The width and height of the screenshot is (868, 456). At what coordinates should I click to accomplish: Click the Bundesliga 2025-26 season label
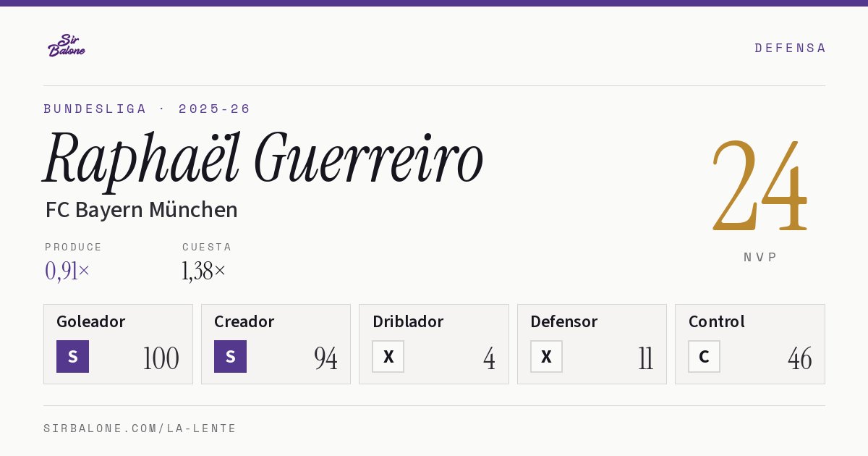[147, 109]
